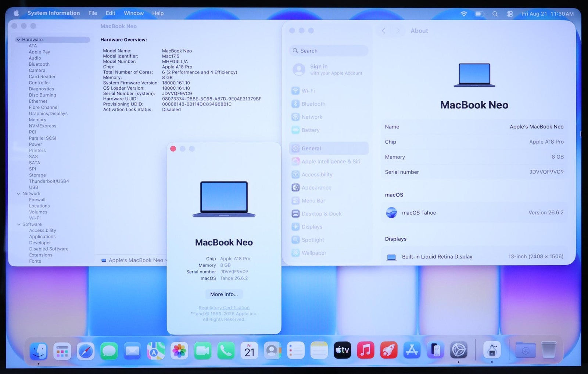This screenshot has width=588, height=374.
Task: Click the Wi-Fi status icon in the menu bar
Action: [464, 14]
